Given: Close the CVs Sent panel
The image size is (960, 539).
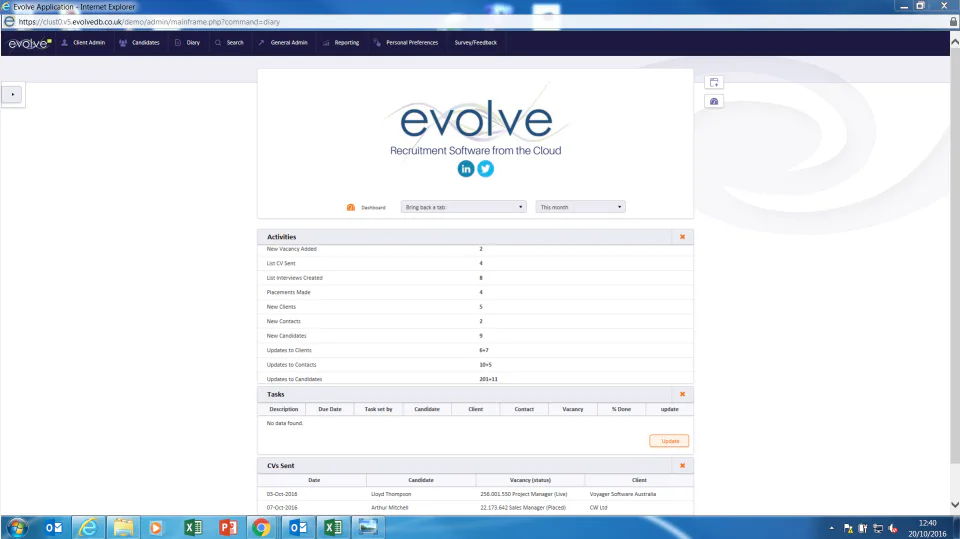Looking at the screenshot, I should pyautogui.click(x=682, y=466).
